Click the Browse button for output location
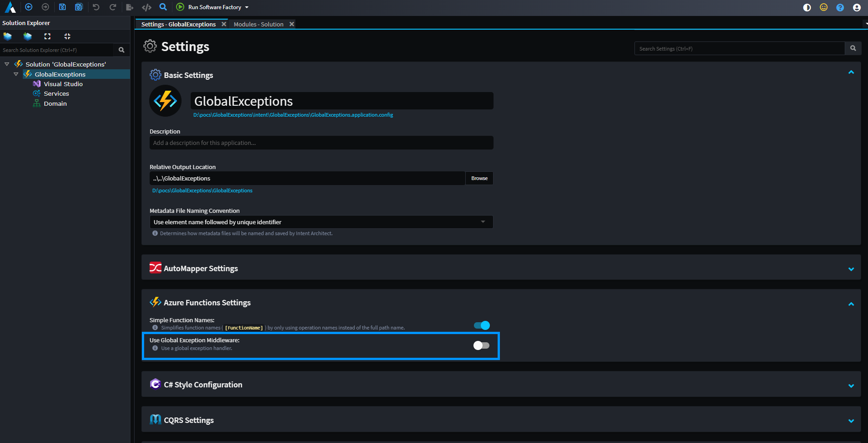The height and width of the screenshot is (443, 868). pos(479,178)
